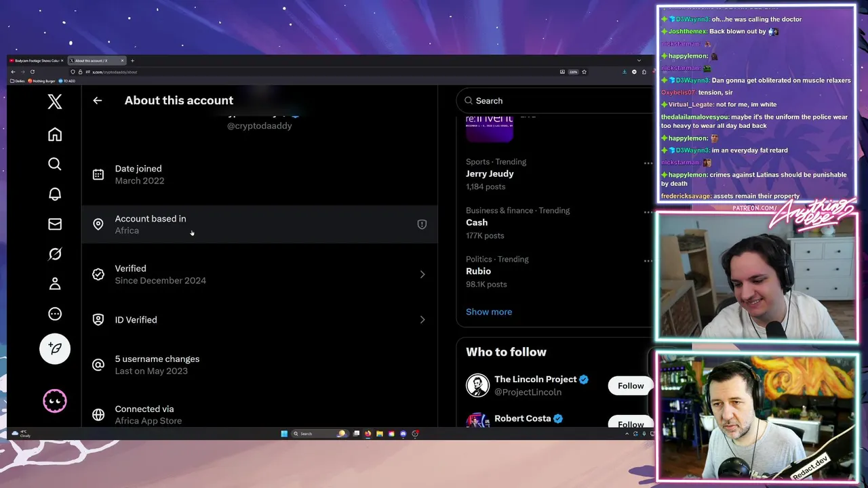Click the ID Verified shield-person icon
This screenshot has height=488, width=868.
pos(98,320)
